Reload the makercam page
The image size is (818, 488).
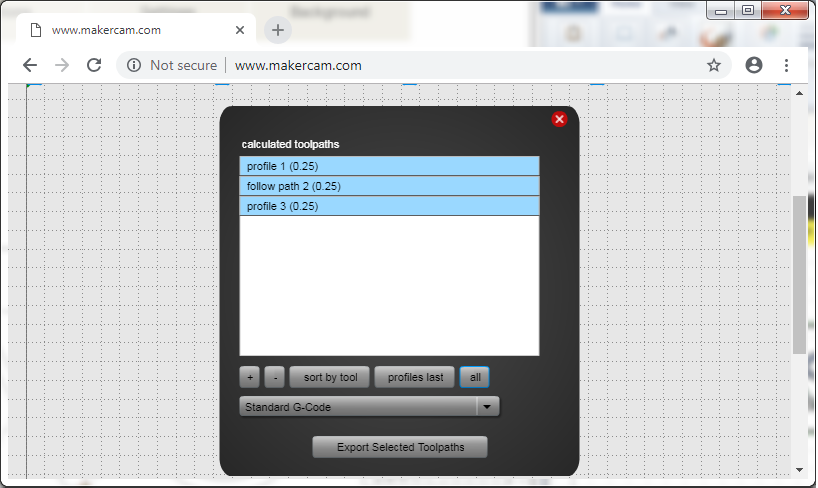tap(94, 65)
